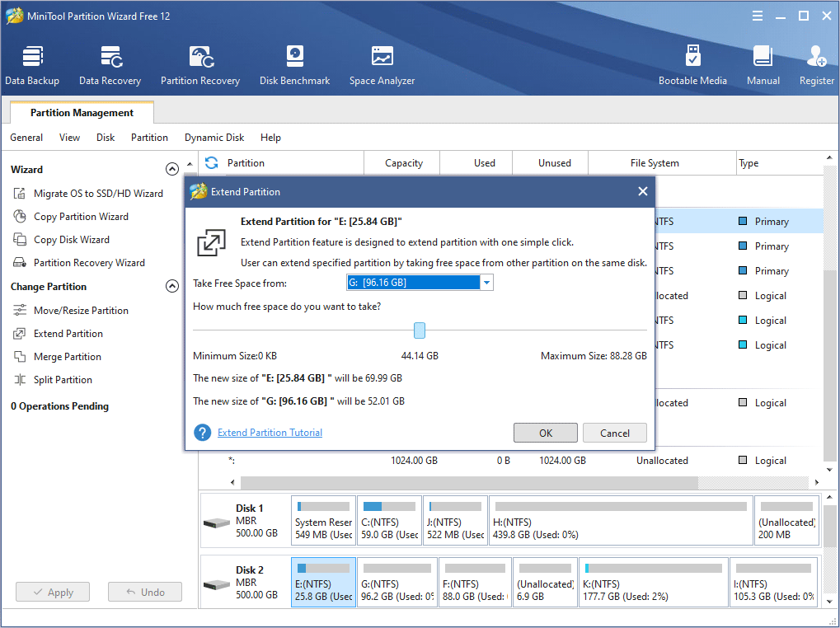
Task: Open the Manual
Action: click(763, 65)
